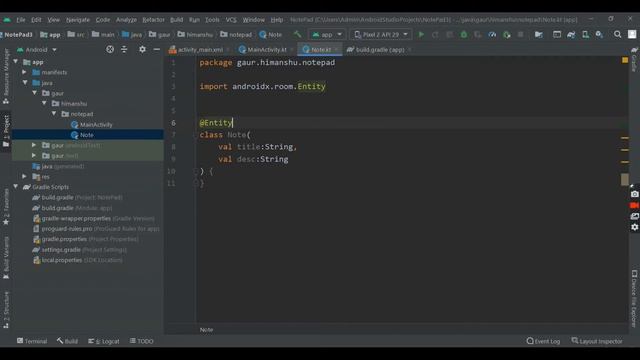The width and height of the screenshot is (640, 360).
Task: Click the editor scrollbar thumb on the right
Action: pos(624,180)
